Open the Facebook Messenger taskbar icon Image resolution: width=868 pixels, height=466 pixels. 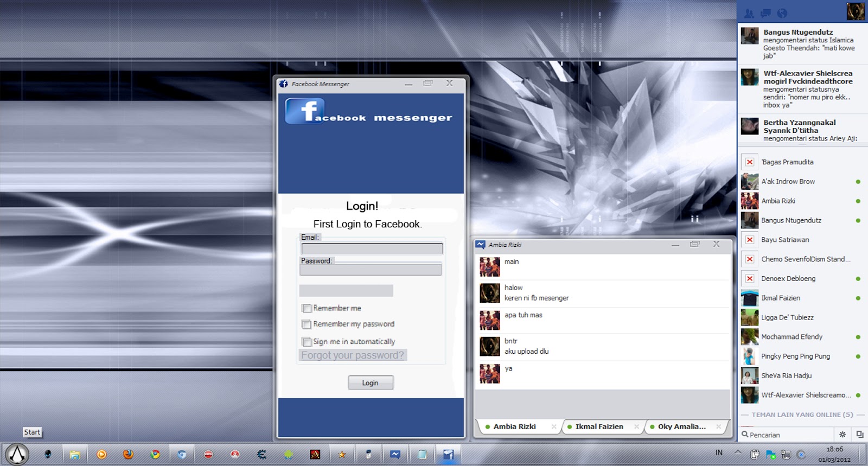tap(449, 454)
